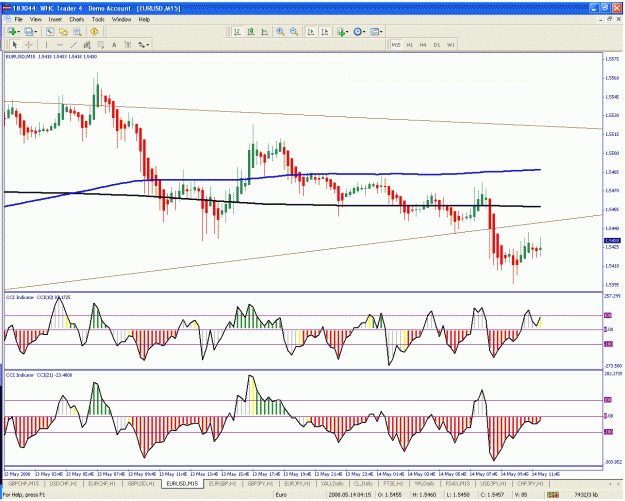Expand the Indicators dropdown arrow
Viewport: 625px width, 501px height.
click(347, 32)
